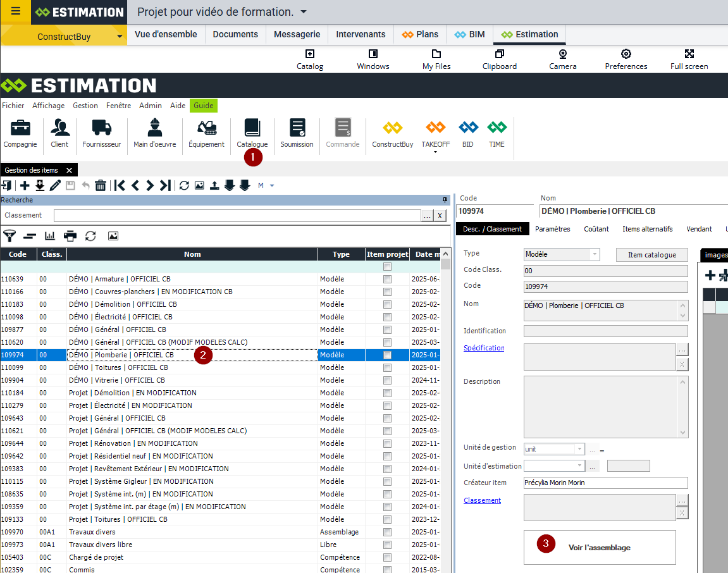This screenshot has width=728, height=573.
Task: Switch to the Paramètres tab
Action: click(552, 229)
